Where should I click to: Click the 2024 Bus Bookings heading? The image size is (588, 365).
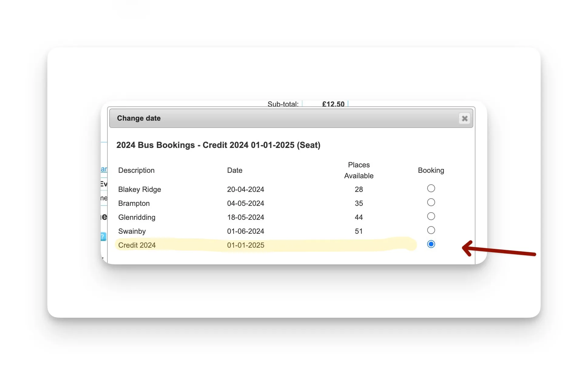click(x=218, y=145)
